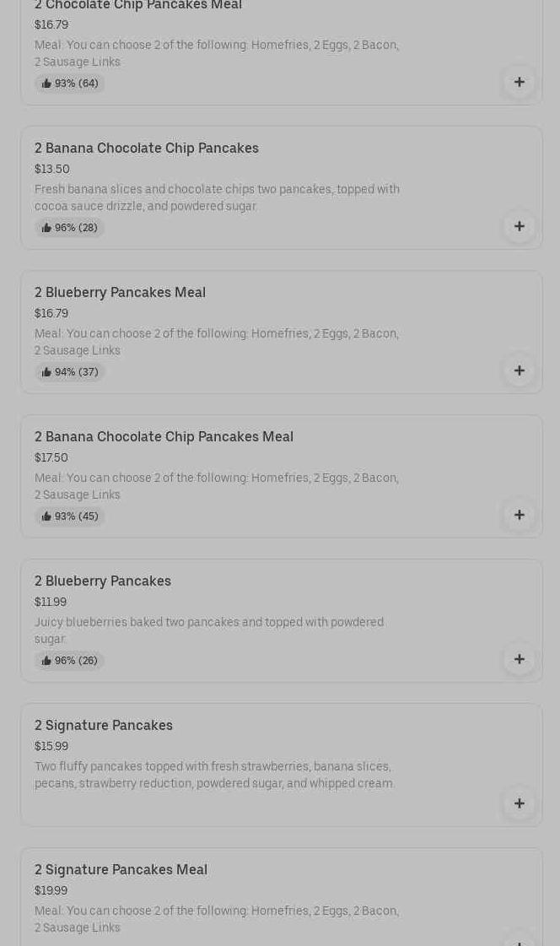
Task: Click the 96% (28) thumbs-up rating badge
Action: coord(70,228)
